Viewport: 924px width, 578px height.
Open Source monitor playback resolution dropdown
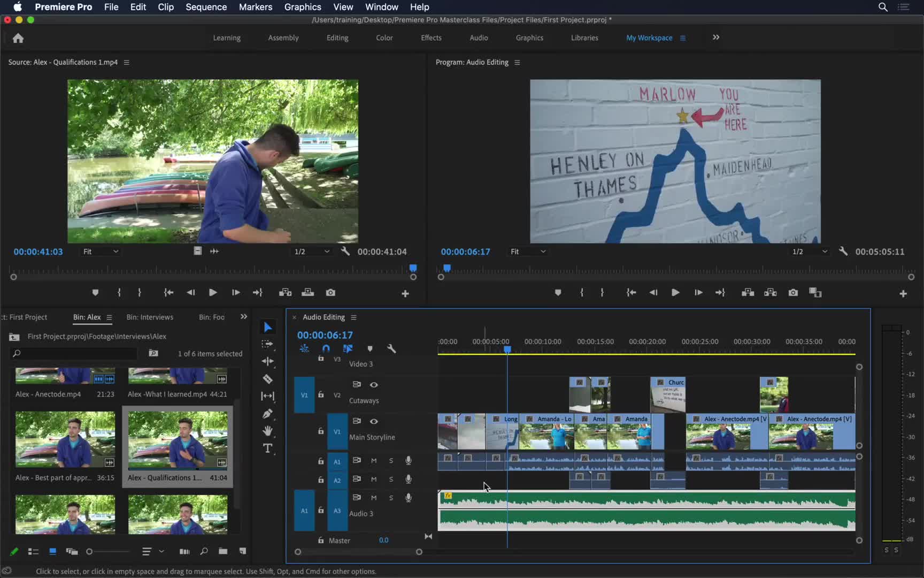pos(312,252)
